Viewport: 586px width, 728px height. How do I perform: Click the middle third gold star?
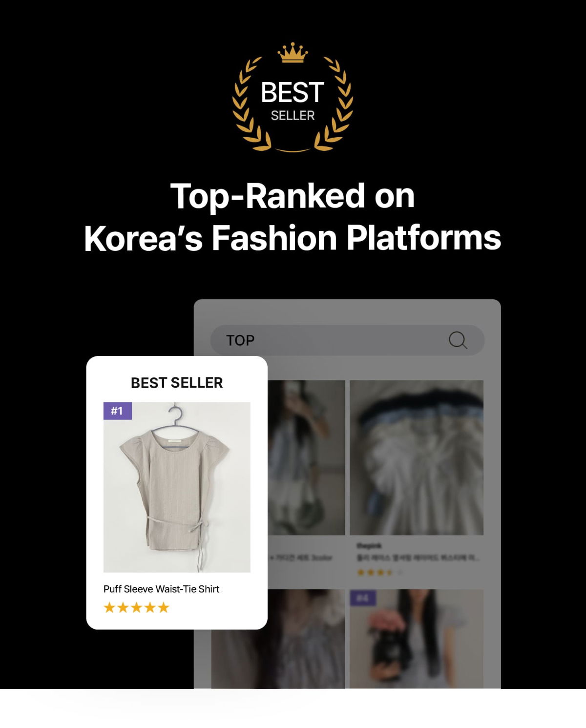click(x=136, y=607)
